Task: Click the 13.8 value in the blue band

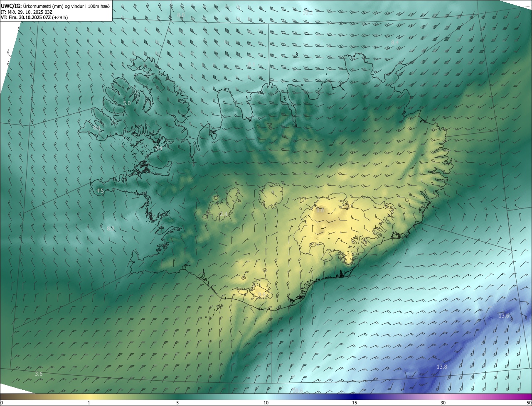Action: click(x=442, y=367)
